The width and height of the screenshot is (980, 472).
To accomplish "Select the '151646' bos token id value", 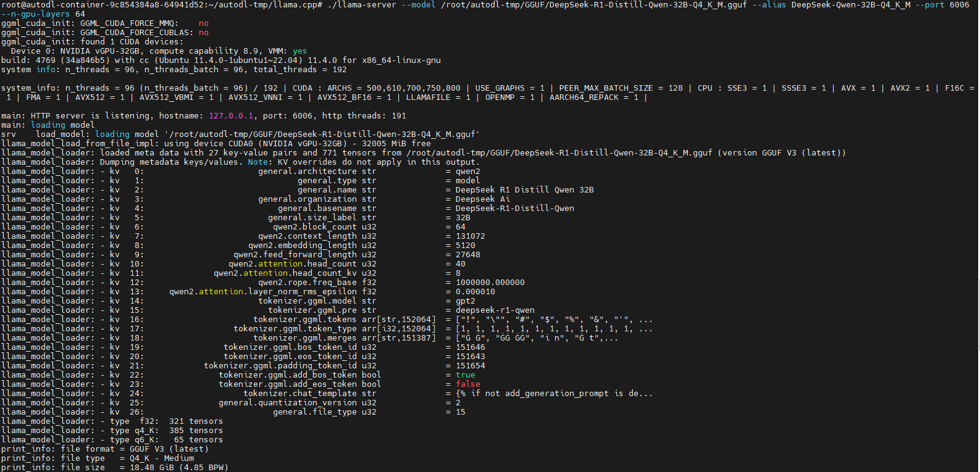I will (471, 347).
